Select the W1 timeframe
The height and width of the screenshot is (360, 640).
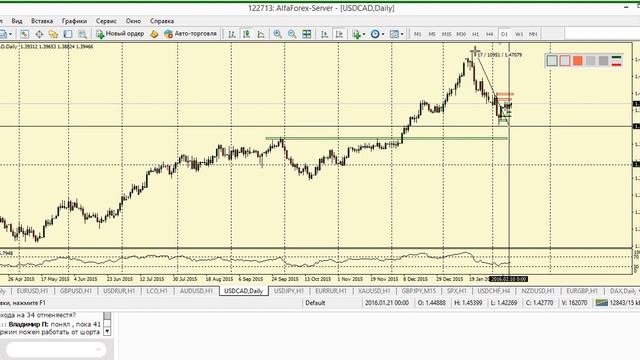point(519,34)
